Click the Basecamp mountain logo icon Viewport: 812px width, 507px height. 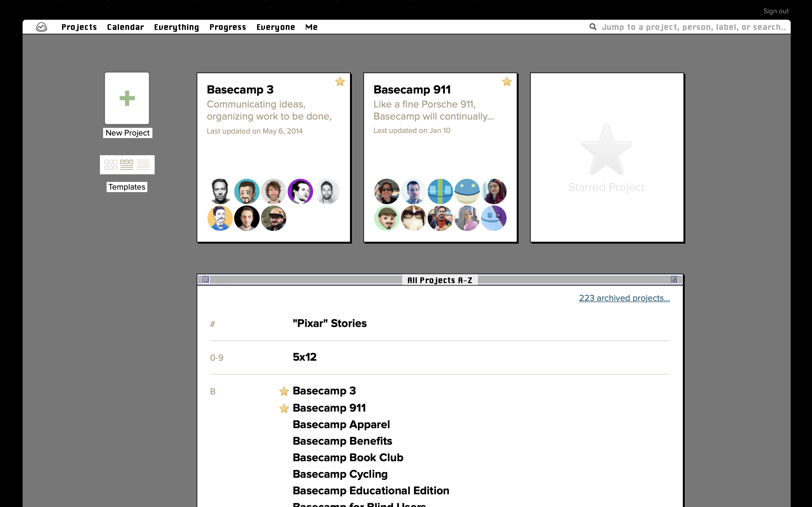click(41, 27)
